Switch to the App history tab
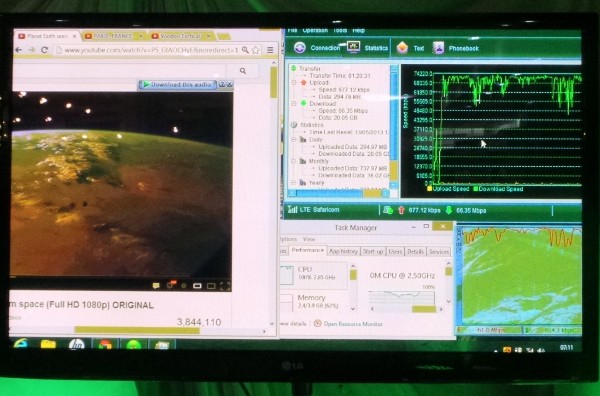Screen dimensions: 600x396 pos(343,251)
